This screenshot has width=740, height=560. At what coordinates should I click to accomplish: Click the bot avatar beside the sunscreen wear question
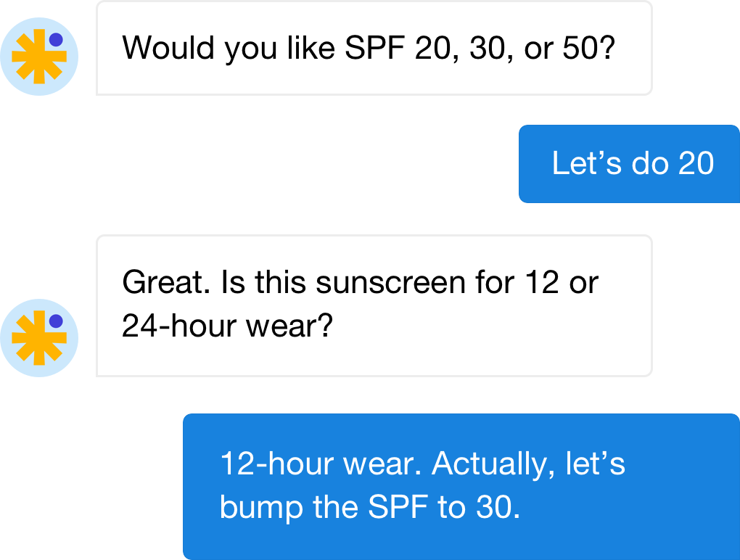tap(39, 338)
